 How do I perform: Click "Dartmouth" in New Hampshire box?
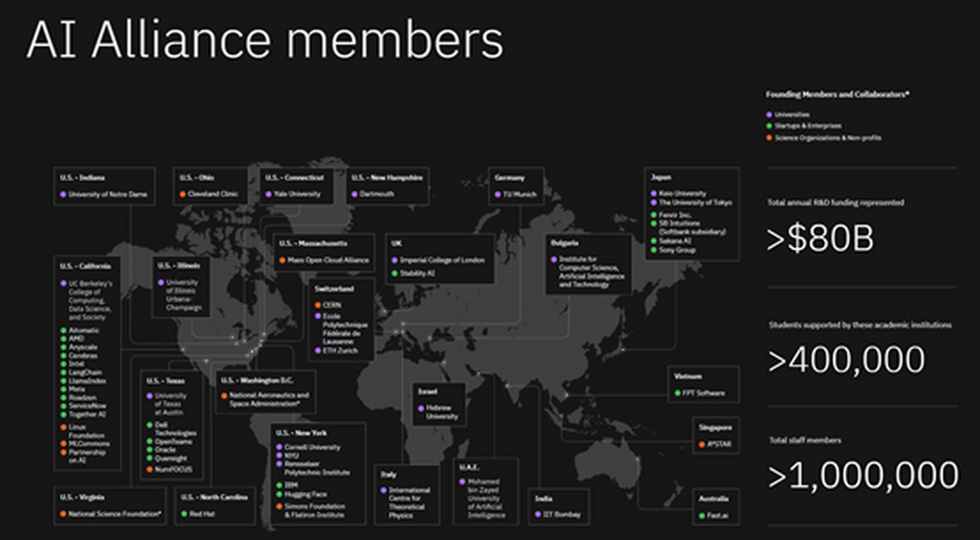377,194
